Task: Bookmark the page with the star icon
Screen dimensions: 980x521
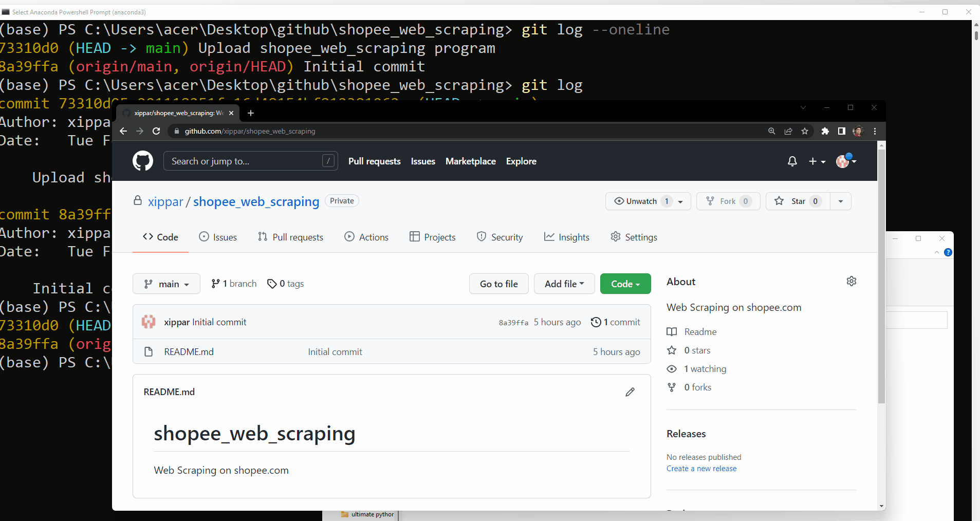Action: 804,131
